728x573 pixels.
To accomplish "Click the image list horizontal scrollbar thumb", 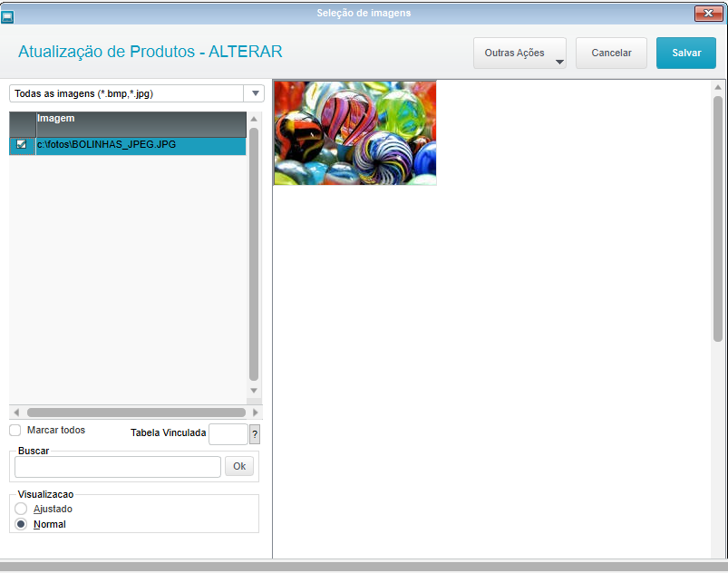I will (x=136, y=413).
